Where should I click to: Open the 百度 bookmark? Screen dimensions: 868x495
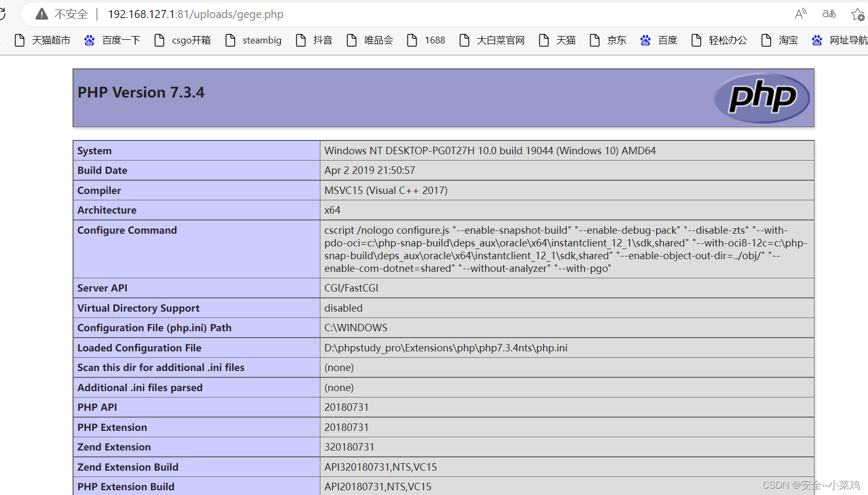pos(659,40)
